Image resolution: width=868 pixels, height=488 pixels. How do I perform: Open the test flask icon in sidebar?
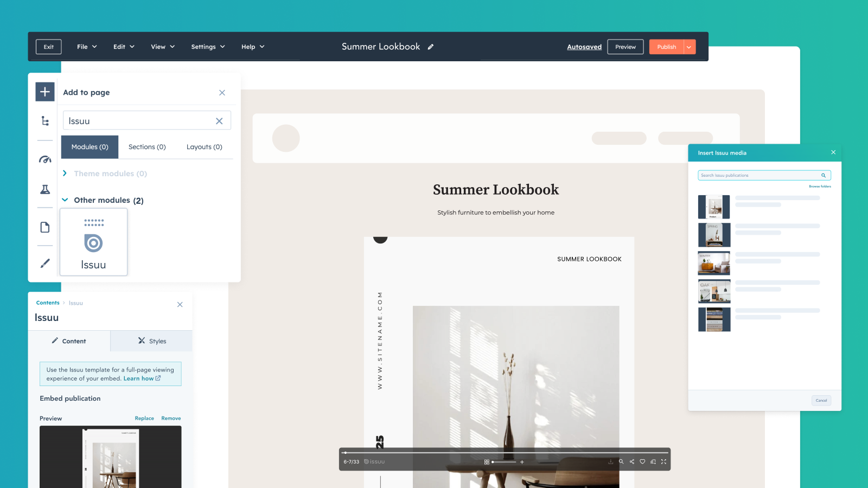[x=45, y=189]
